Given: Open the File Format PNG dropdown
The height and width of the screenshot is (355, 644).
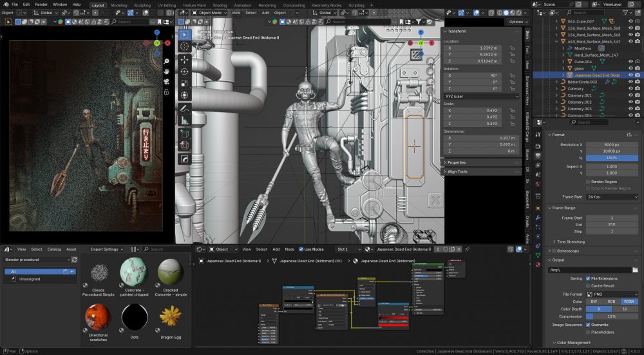Looking at the screenshot, I should [x=612, y=294].
